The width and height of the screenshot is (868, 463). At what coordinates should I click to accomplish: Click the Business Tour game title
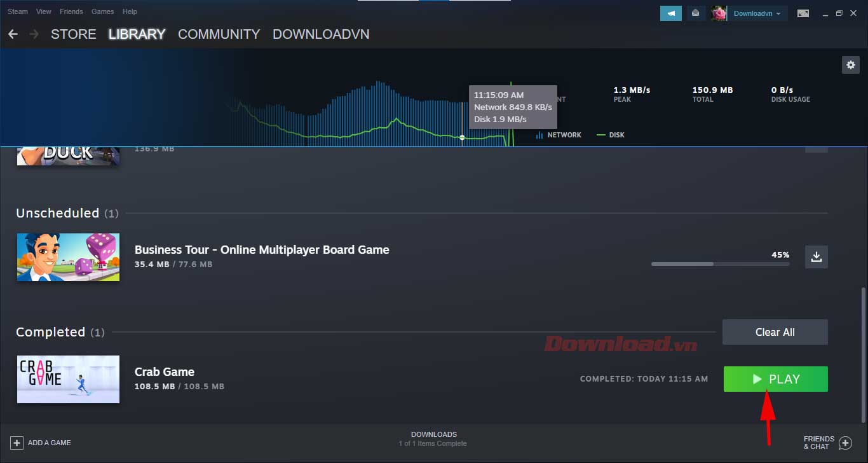(262, 249)
